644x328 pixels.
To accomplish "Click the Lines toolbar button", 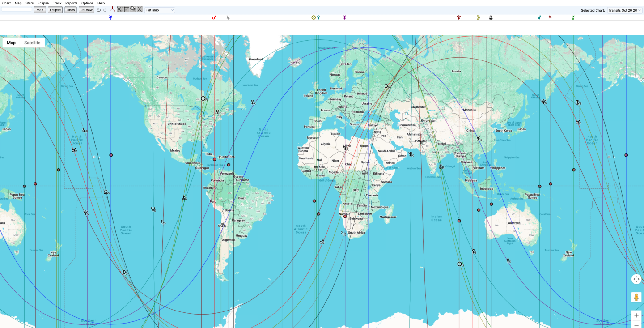I will 71,10.
